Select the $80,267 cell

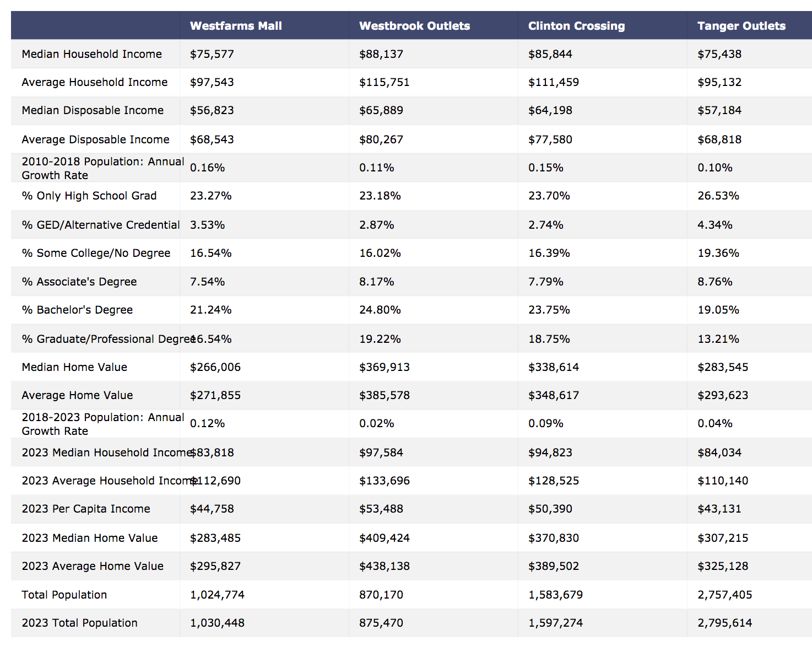[x=381, y=139]
